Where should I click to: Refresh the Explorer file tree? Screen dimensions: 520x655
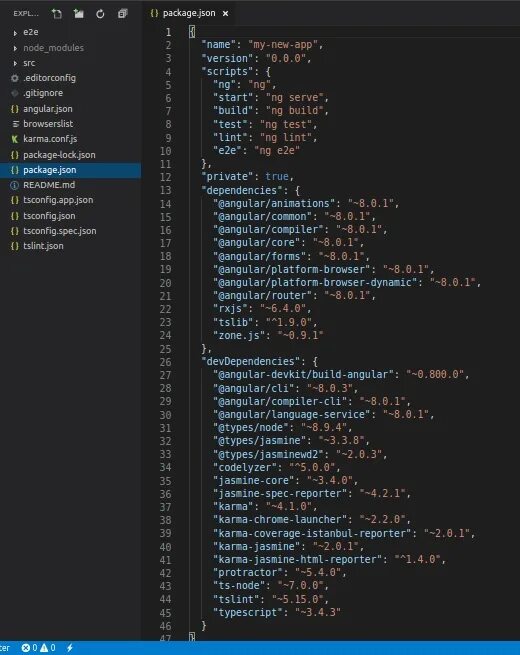coord(100,14)
